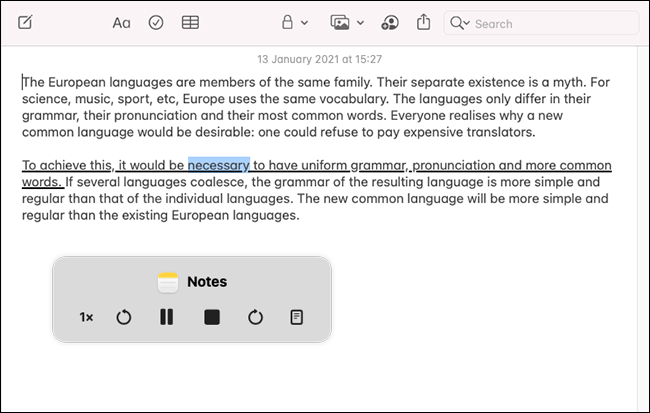This screenshot has width=650, height=413.
Task: Skip forward to the next sentence
Action: pos(255,317)
